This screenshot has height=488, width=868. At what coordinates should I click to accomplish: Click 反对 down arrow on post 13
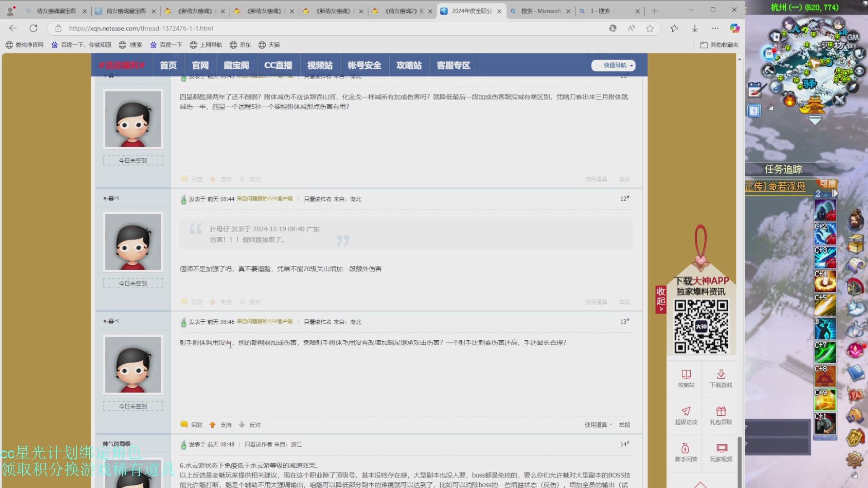coord(250,425)
